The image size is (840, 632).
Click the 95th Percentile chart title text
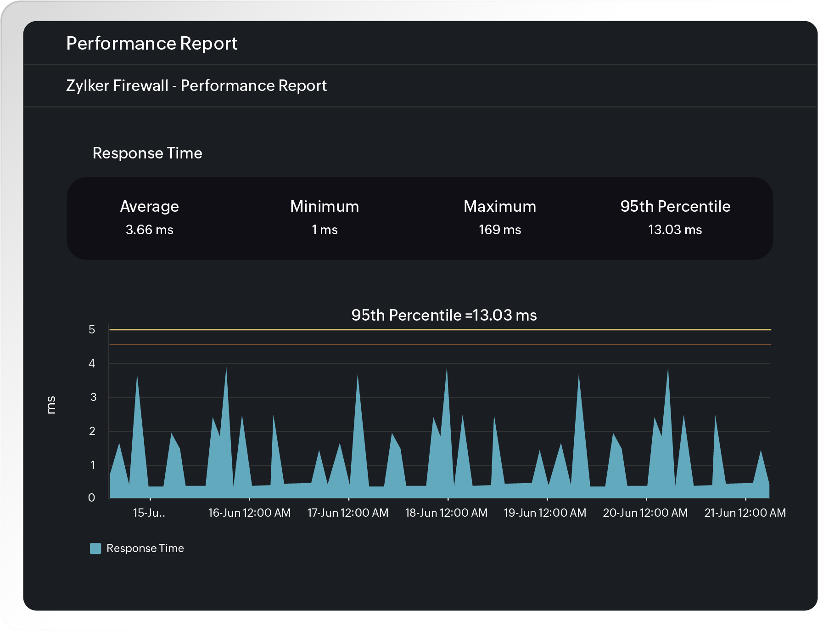tap(444, 316)
